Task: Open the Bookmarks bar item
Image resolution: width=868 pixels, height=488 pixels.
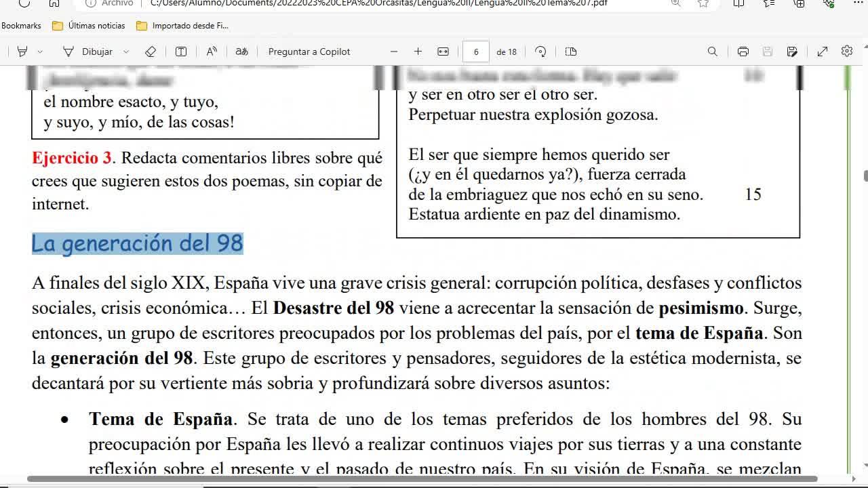Action: (21, 26)
